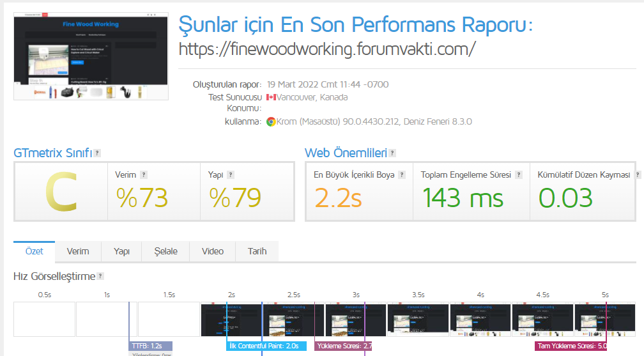This screenshot has width=644, height=356.
Task: Click the Tam Yükleme Süresi marker
Action: pos(571,346)
